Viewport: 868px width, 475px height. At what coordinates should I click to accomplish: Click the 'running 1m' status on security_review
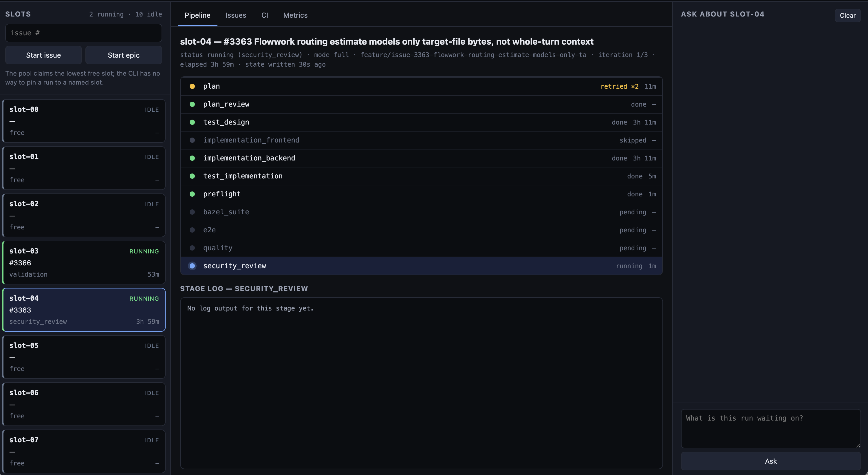click(x=636, y=266)
